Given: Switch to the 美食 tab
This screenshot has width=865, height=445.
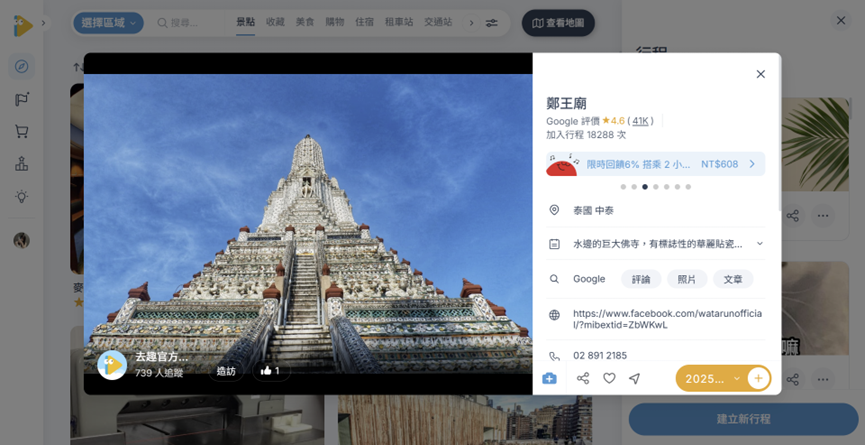Looking at the screenshot, I should [305, 22].
